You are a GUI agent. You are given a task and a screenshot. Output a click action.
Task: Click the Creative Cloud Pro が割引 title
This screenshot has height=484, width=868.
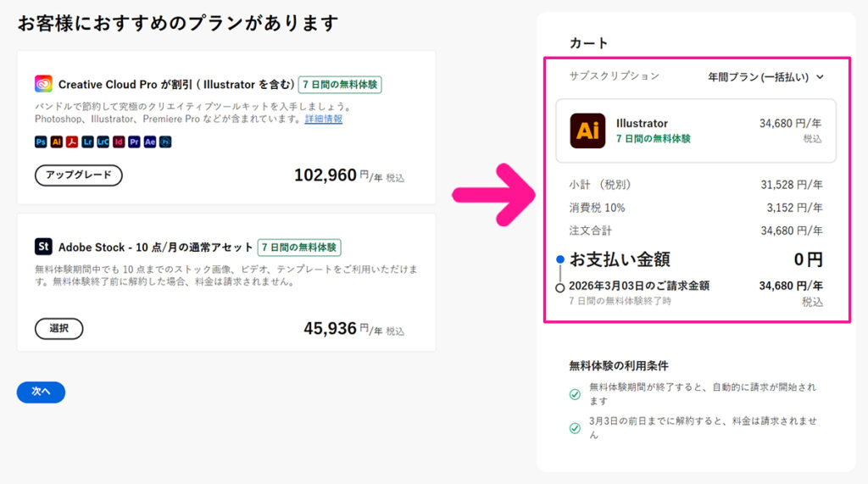[176, 85]
